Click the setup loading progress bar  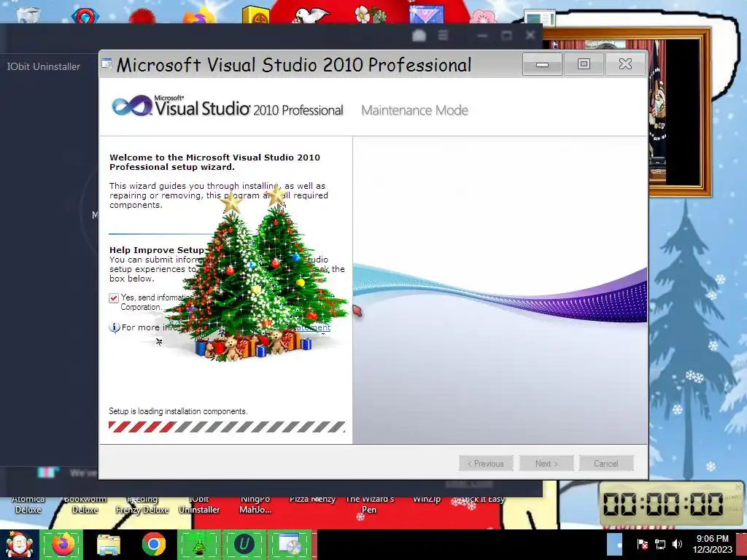point(227,427)
